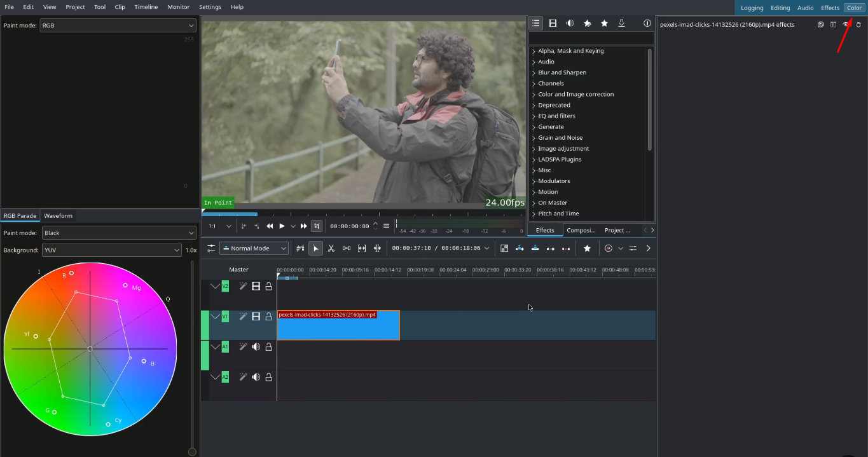This screenshot has height=457, width=868.
Task: Open the Monitor menu
Action: tap(178, 7)
